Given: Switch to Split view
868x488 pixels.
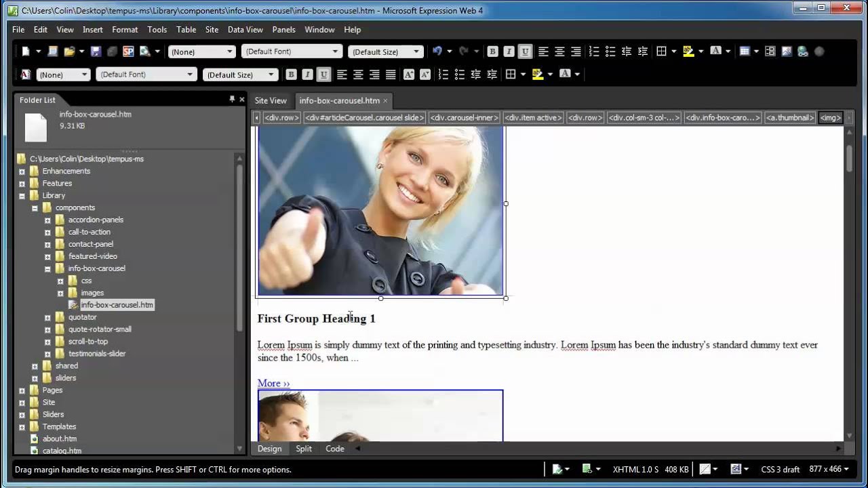Looking at the screenshot, I should (304, 449).
